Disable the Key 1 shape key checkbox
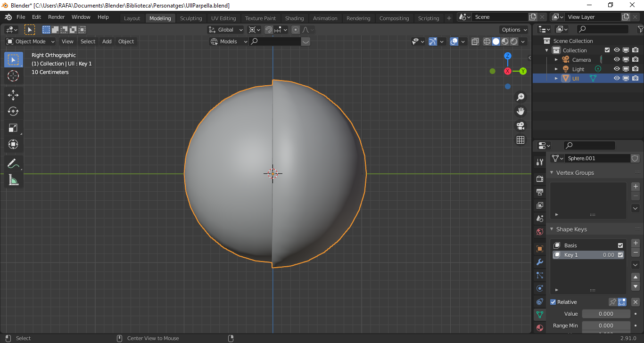This screenshot has height=343, width=644. (620, 255)
